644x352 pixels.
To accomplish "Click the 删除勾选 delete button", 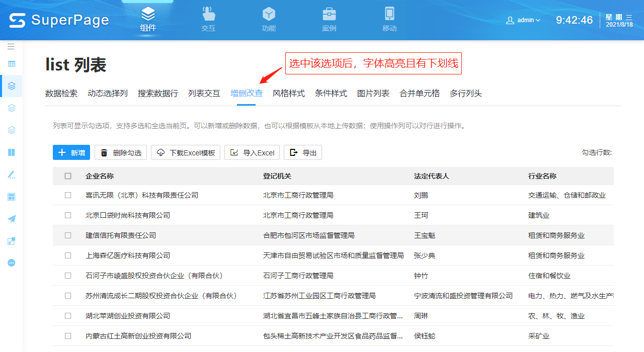I will point(121,152).
